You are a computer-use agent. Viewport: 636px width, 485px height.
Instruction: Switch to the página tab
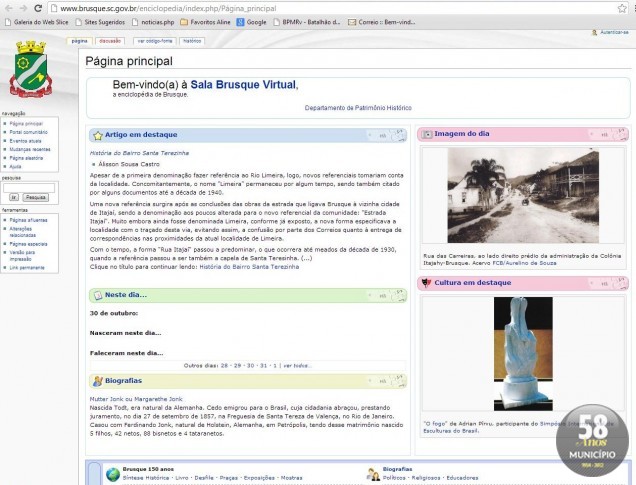(80, 41)
